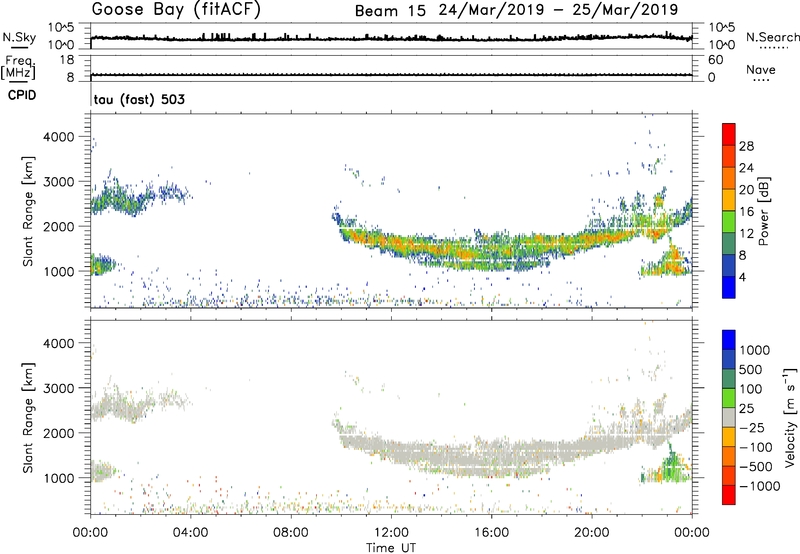Viewport: 800px width, 554px height.
Task: Click the red segment of Power color bar
Action: pos(729,133)
